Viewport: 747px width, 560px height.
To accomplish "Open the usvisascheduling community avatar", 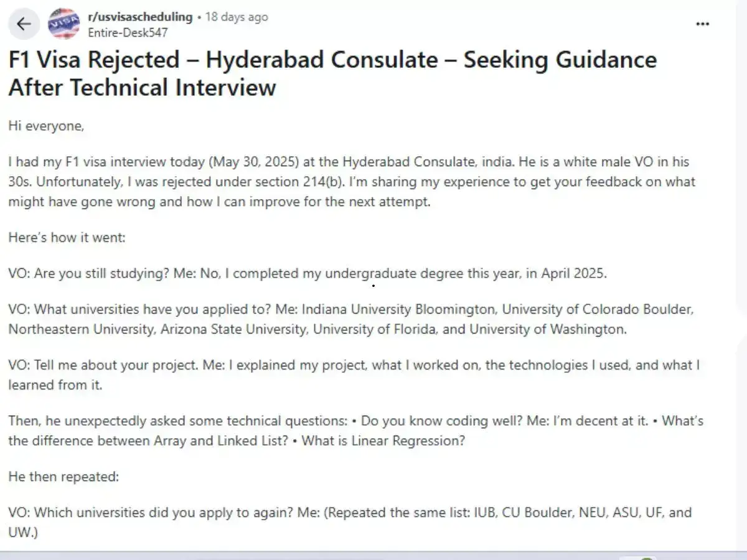I will (x=64, y=24).
